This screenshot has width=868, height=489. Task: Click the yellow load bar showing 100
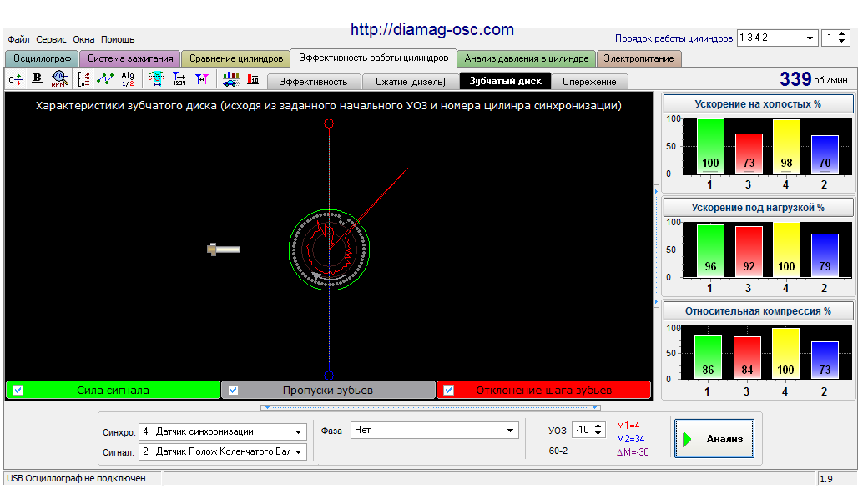pyautogui.click(x=786, y=250)
